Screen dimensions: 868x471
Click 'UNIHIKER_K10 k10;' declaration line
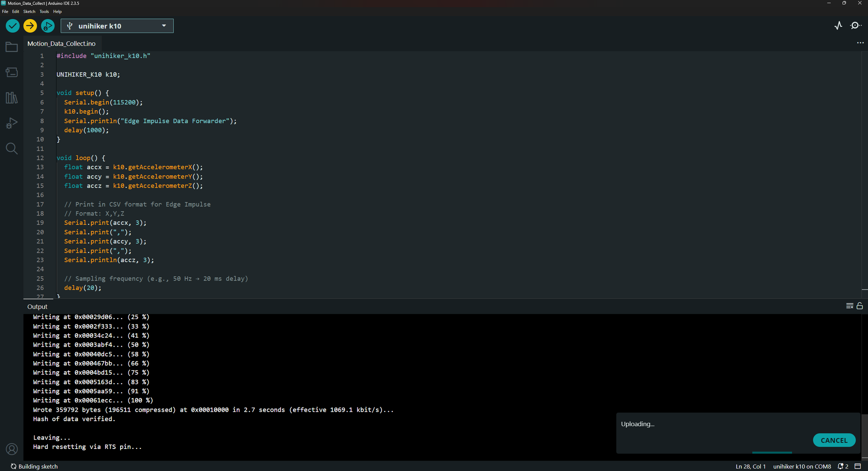pos(88,74)
